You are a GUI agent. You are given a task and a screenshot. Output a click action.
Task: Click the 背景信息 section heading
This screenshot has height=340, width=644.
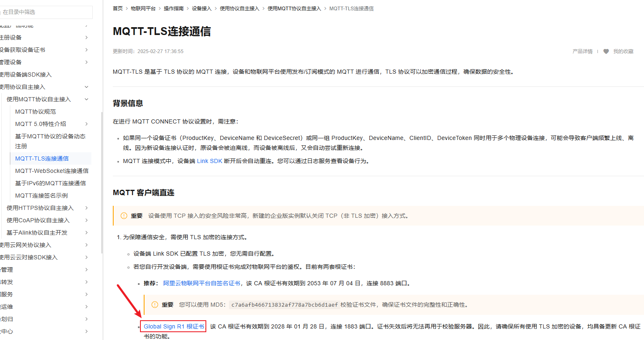click(128, 103)
